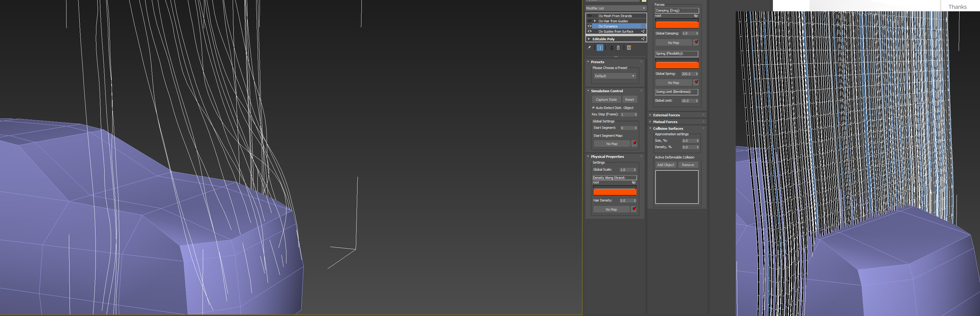This screenshot has height=316, width=980.
Task: Select Ox Mesh From Strands modifier
Action: (x=615, y=16)
